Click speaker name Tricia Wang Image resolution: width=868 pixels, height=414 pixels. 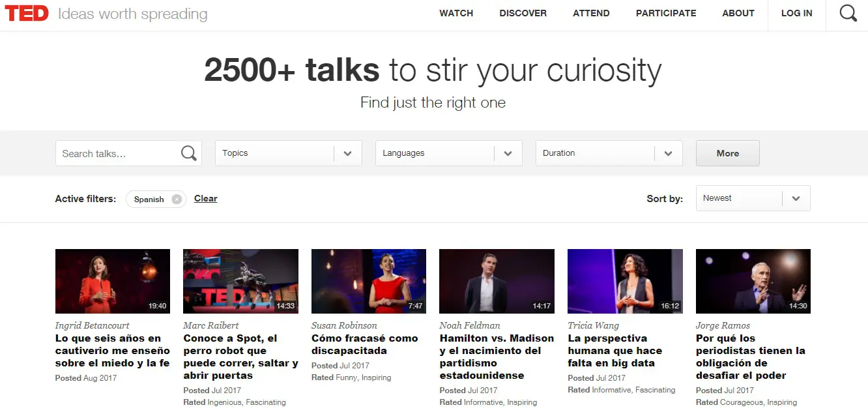[x=594, y=325]
